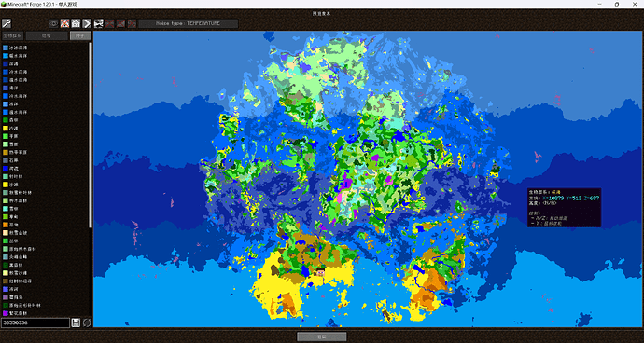Viewport: 644px width, 343px height.
Task: Select the 沙漠 biome row
Action: pos(45,128)
